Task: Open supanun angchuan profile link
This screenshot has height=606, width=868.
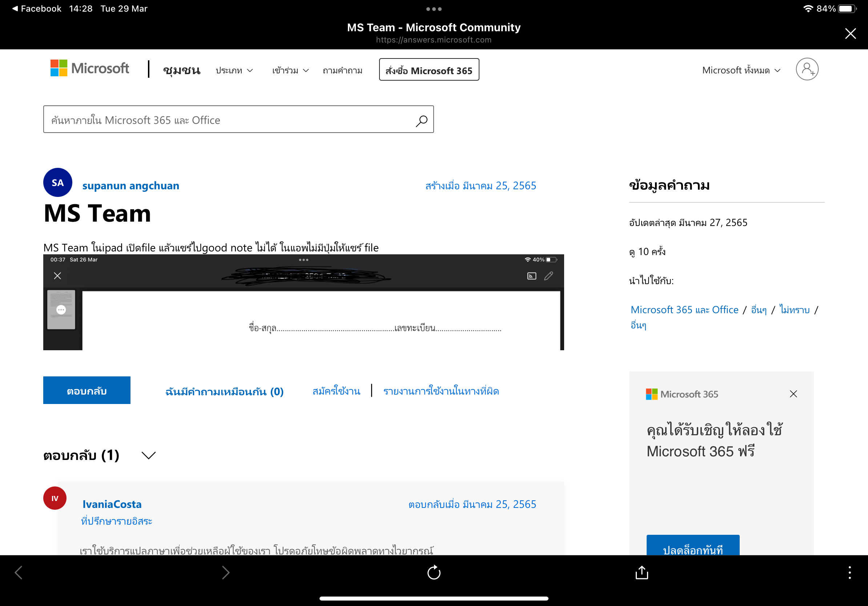Action: [x=130, y=186]
